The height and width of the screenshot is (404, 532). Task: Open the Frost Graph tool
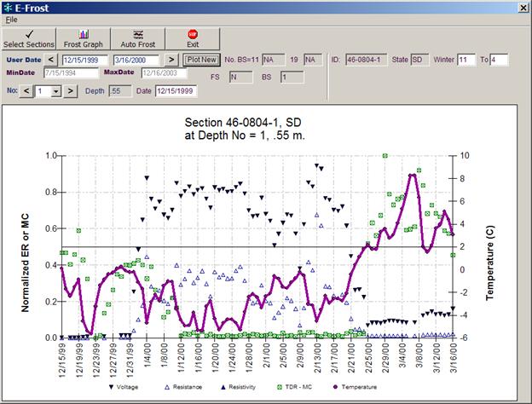84,39
